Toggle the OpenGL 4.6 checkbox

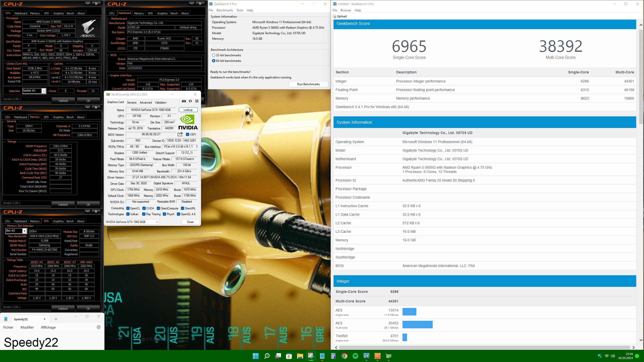(x=178, y=214)
